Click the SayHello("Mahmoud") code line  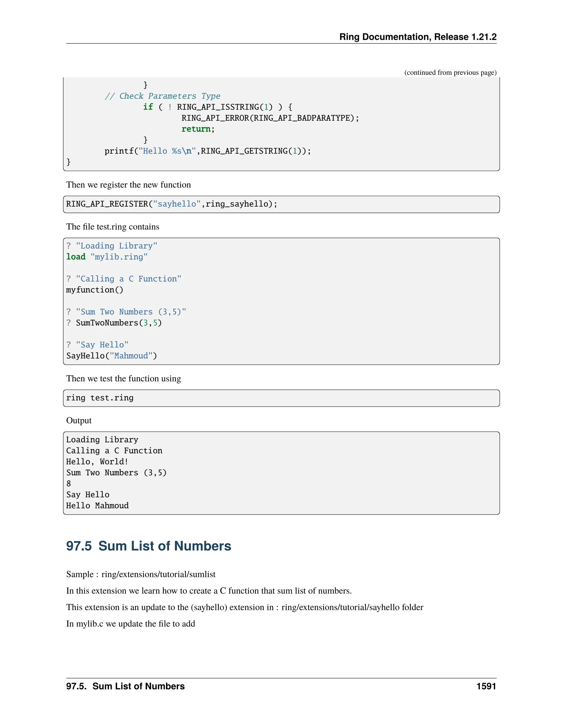[111, 356]
